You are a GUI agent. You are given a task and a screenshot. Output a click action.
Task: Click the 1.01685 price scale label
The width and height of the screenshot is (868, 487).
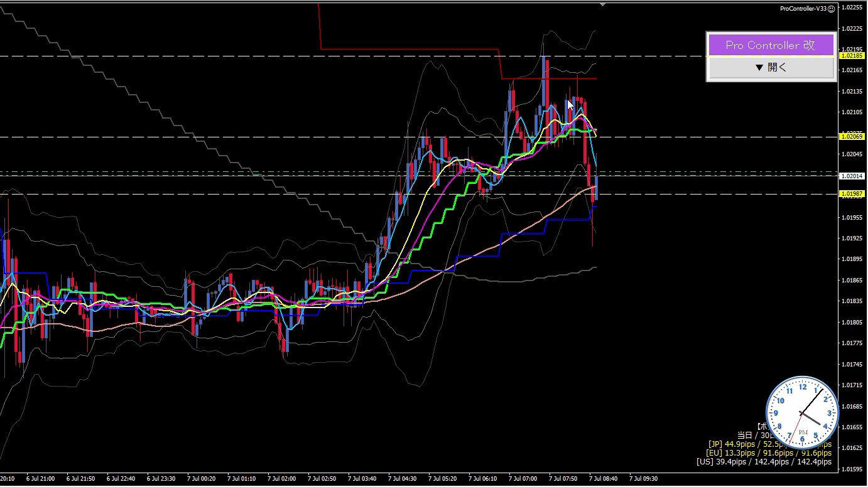tap(852, 407)
